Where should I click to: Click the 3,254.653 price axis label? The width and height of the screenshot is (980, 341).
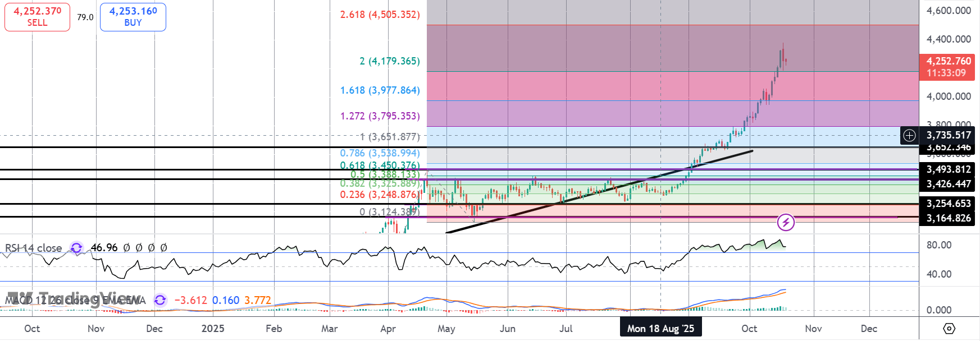click(x=948, y=204)
